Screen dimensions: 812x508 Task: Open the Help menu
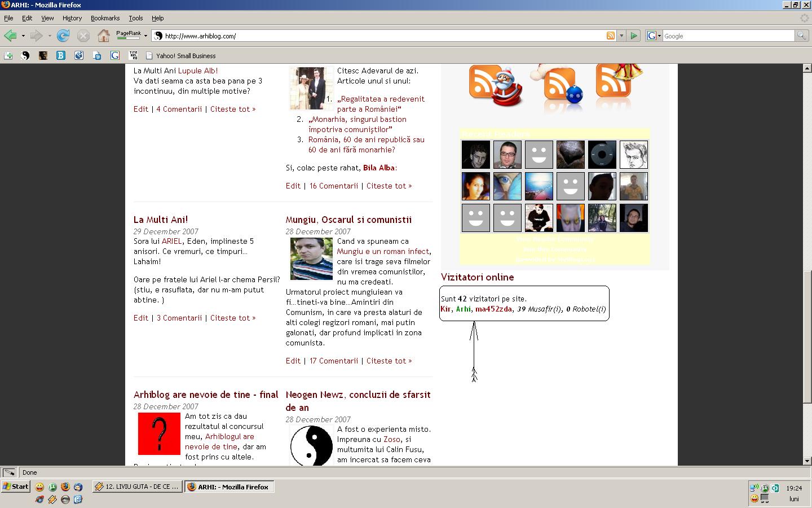coord(158,18)
